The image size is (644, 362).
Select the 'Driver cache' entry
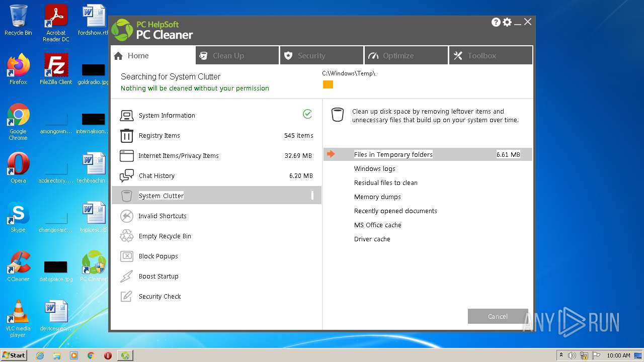(372, 239)
